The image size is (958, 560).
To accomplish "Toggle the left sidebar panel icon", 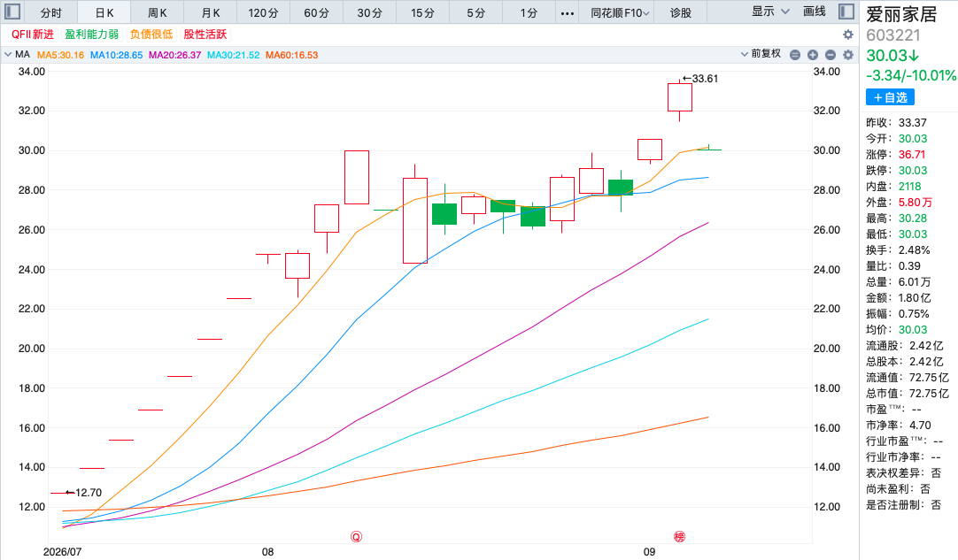I will coord(12,12).
